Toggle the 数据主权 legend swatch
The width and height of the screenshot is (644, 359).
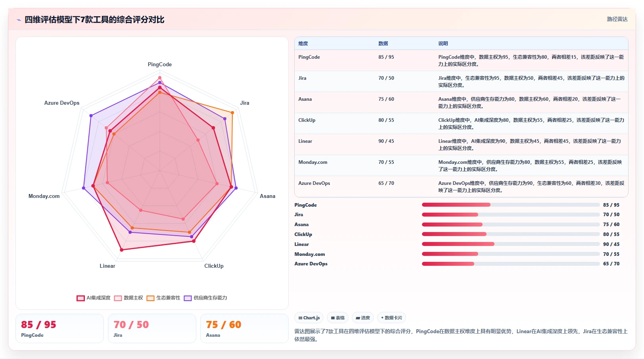118,298
